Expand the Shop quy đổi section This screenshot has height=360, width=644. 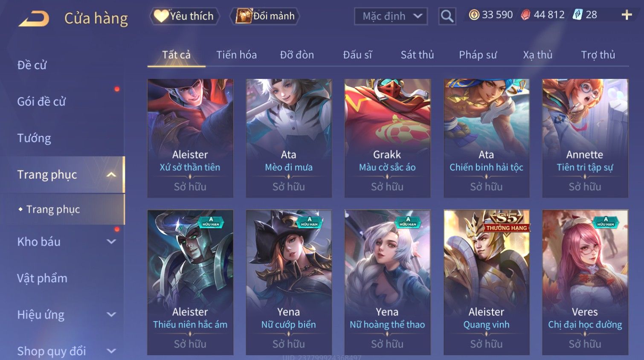coord(111,351)
